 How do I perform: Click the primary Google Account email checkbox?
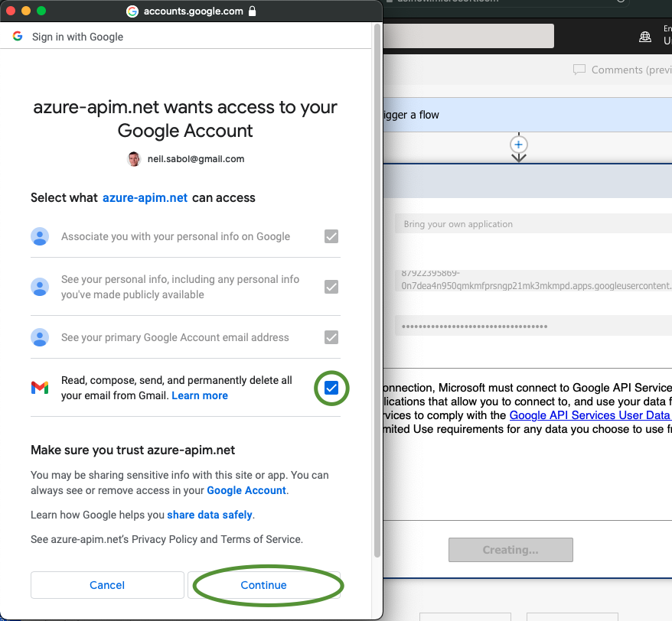click(331, 337)
